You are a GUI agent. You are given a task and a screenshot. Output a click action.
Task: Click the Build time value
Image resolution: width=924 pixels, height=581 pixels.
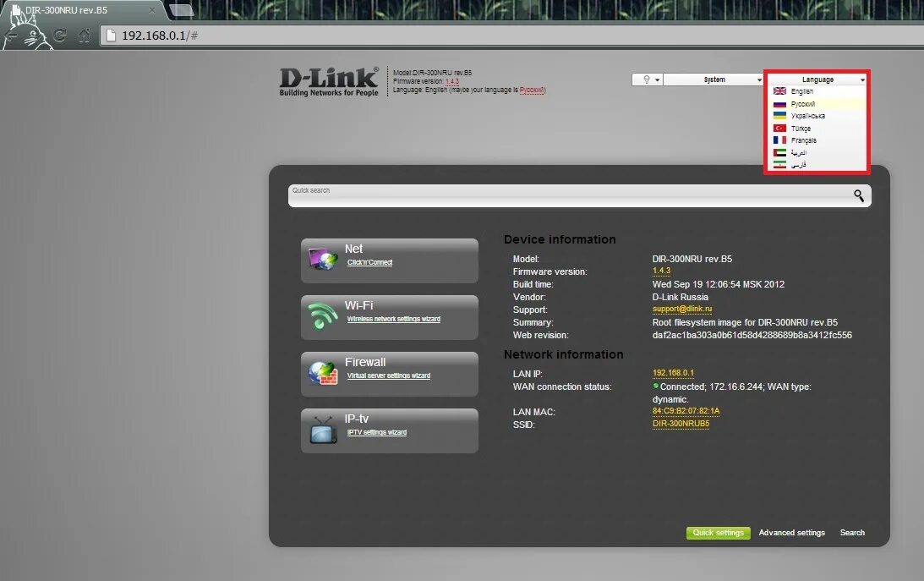pos(719,285)
